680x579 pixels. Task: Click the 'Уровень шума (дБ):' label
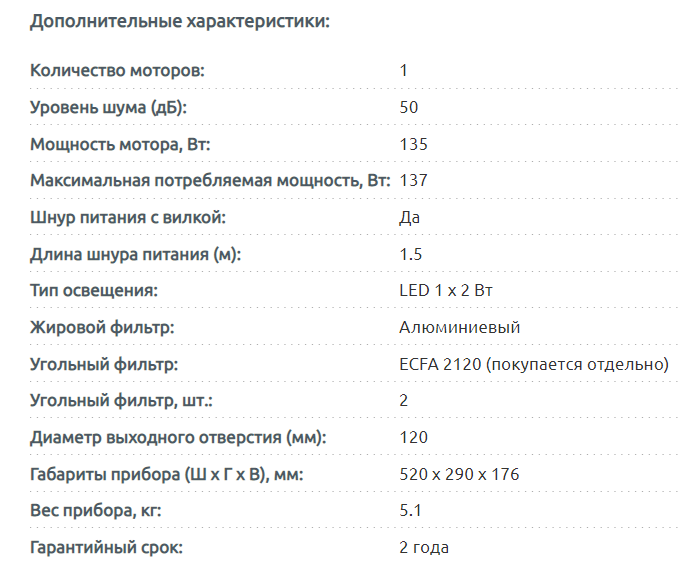click(109, 107)
